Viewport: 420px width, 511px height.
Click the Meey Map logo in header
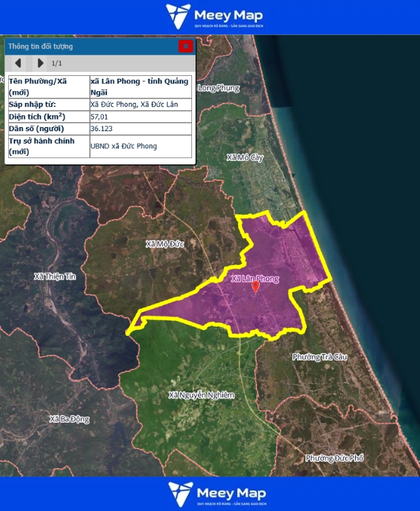coord(214,17)
